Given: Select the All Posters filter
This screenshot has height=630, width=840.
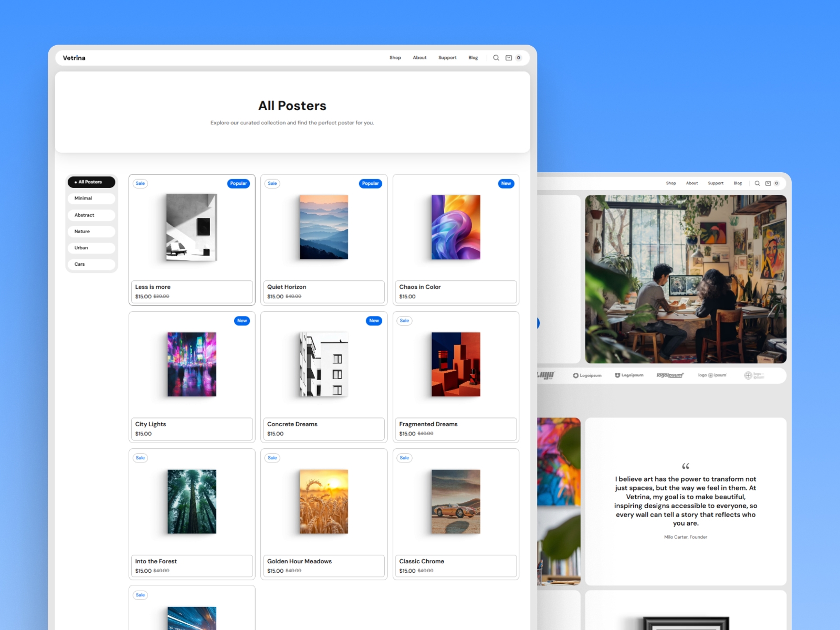Looking at the screenshot, I should (x=91, y=182).
